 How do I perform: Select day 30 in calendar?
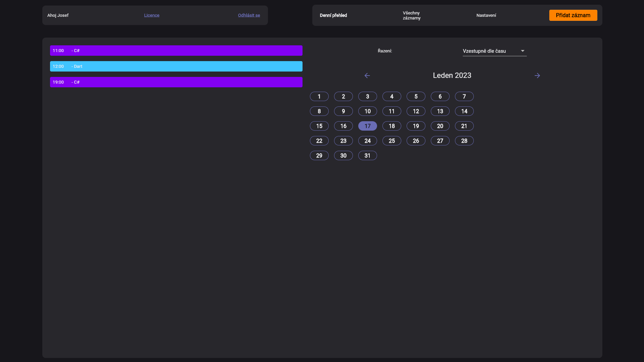(x=343, y=155)
